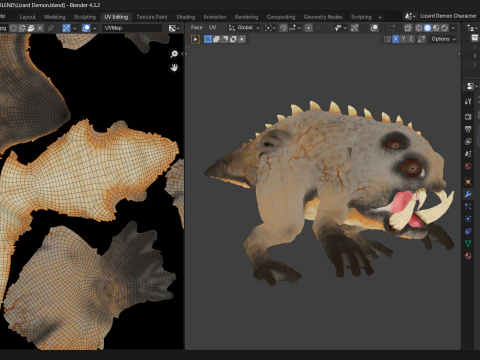Expand UV editor gizmo options dropdown
Image resolution: width=480 pixels, height=360 pixels.
(x=75, y=28)
